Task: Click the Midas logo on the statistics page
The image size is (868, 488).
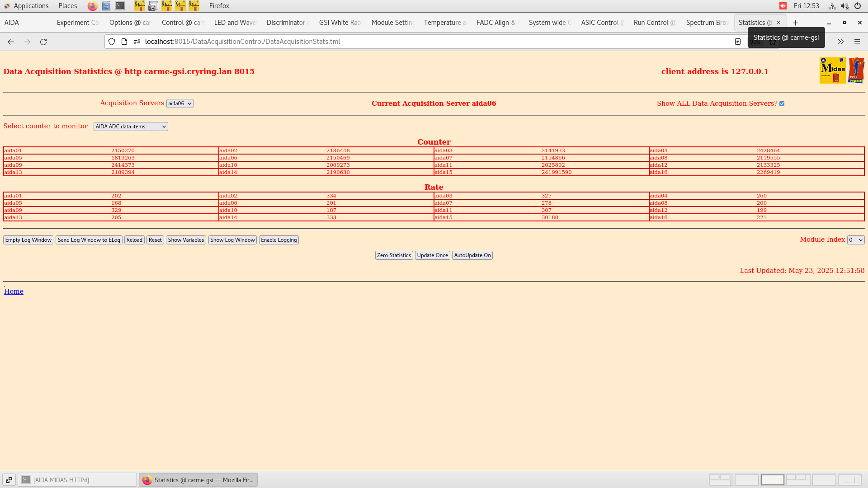Action: pos(832,70)
